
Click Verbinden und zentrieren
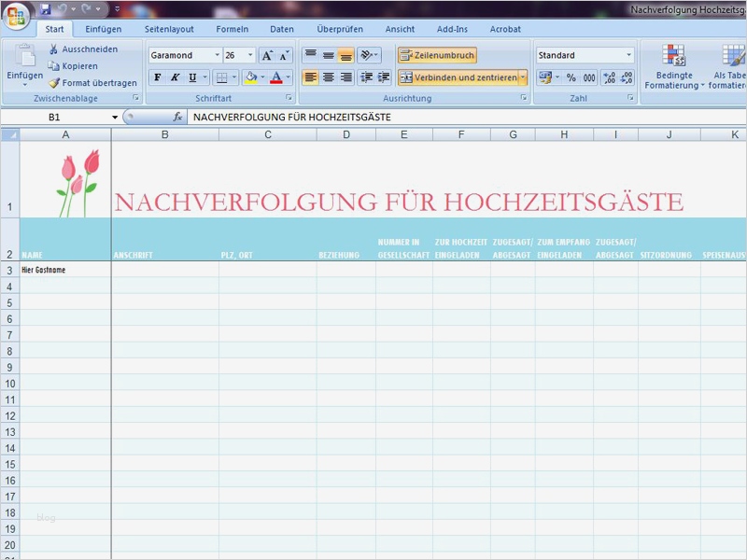point(458,77)
